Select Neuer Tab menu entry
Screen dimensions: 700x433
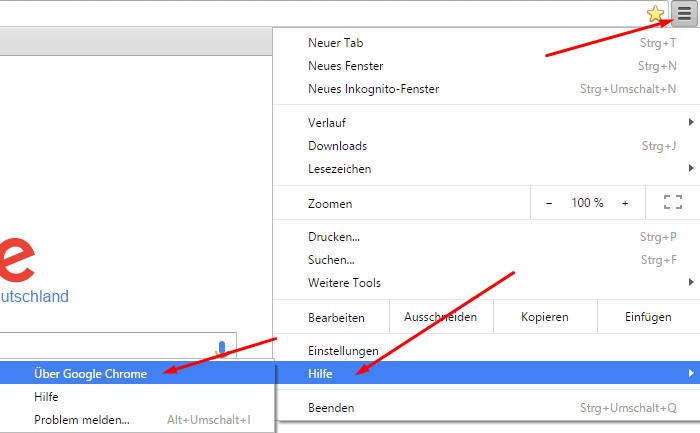487,43
